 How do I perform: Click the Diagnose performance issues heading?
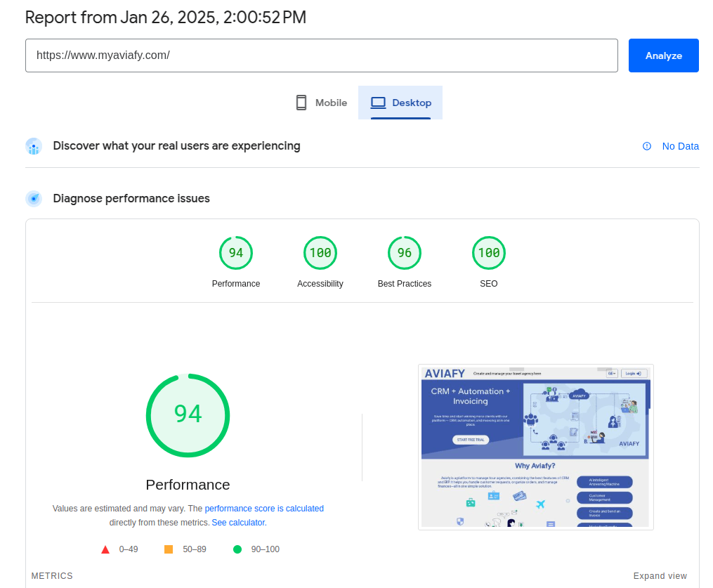tap(131, 199)
